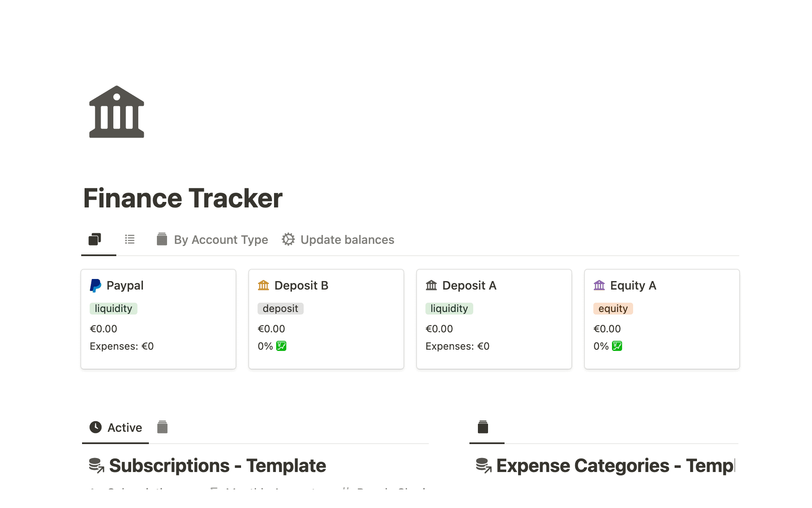
Task: Click the orange bank icon on Deposit B
Action: click(263, 285)
